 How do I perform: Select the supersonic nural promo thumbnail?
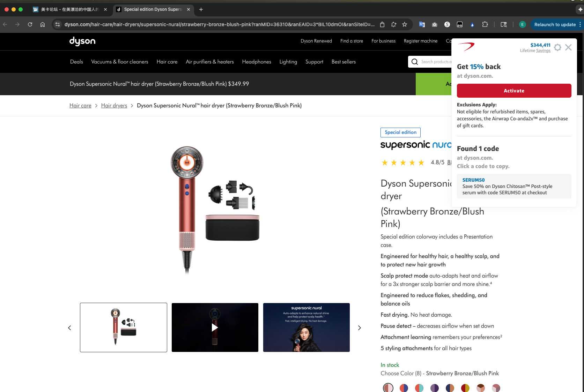(306, 327)
